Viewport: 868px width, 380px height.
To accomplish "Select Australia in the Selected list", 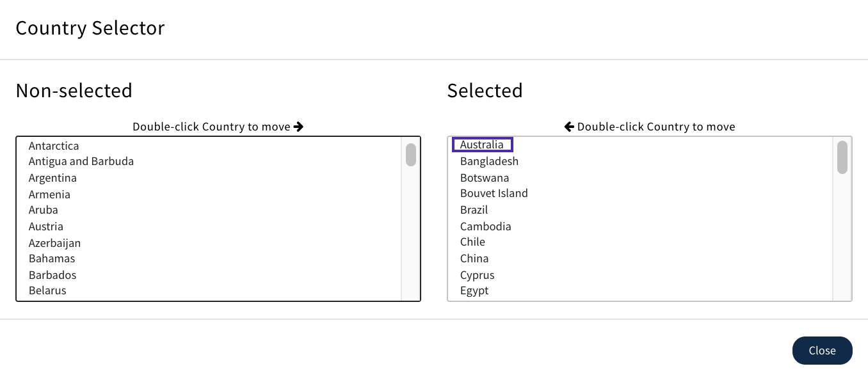I will 482,145.
